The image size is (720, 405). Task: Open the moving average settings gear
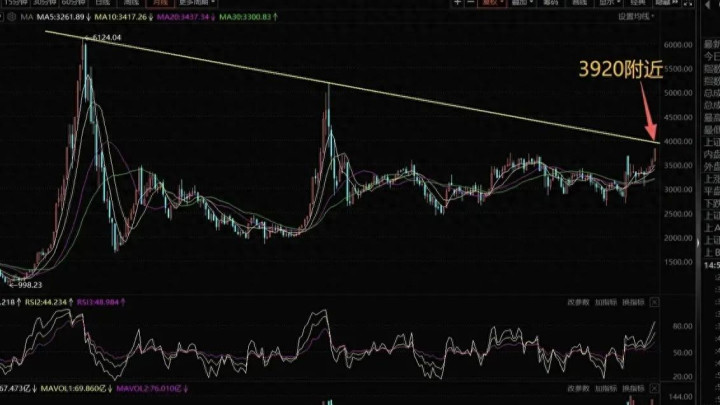[x=11, y=17]
